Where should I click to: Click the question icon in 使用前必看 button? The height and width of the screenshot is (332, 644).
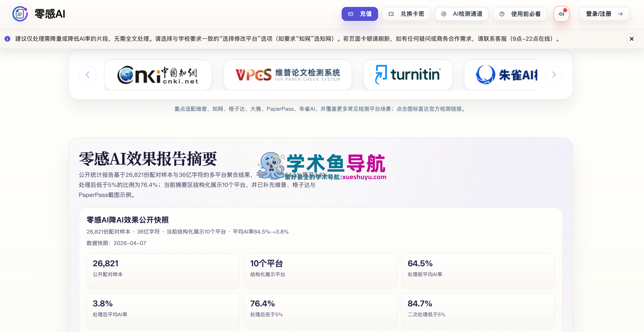click(502, 14)
